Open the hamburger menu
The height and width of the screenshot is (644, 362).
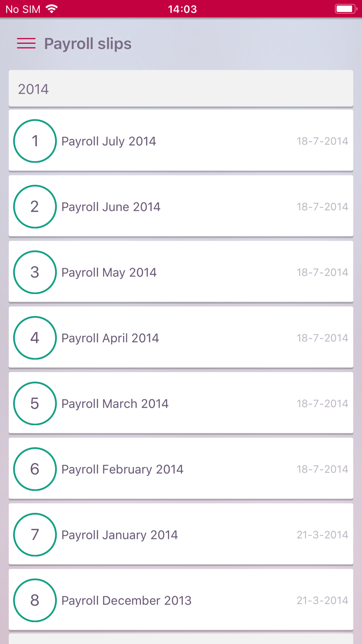26,43
